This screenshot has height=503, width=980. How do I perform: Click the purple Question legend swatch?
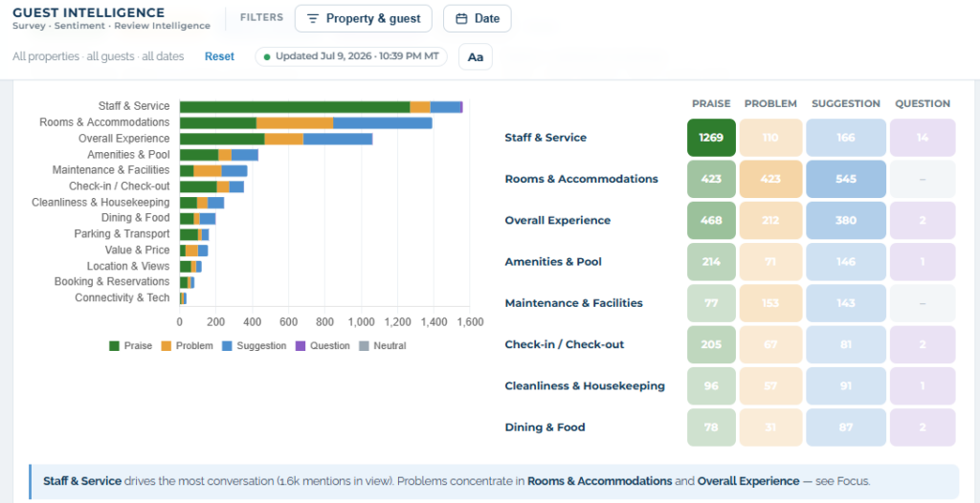301,345
